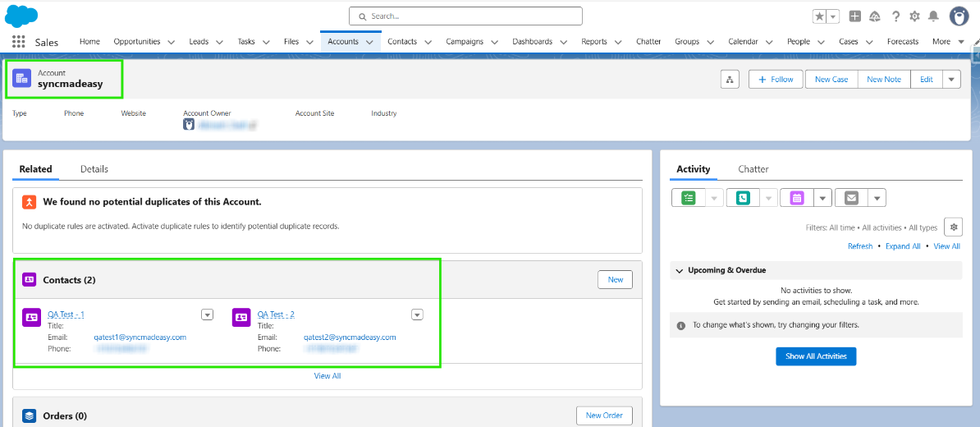The image size is (980, 427).
Task: Click the account hierarchy icon
Action: pyautogui.click(x=730, y=80)
